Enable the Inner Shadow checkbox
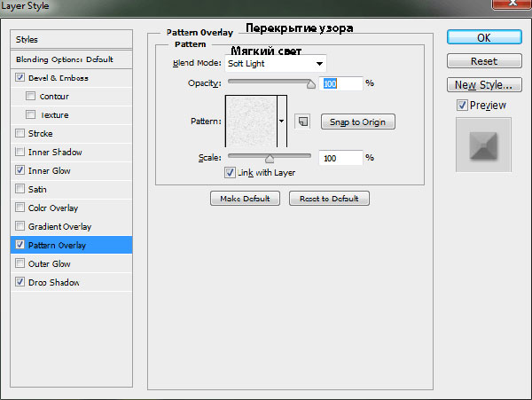532x400 pixels. tap(20, 152)
